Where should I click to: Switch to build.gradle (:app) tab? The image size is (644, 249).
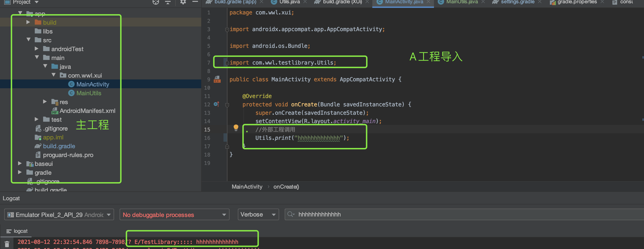click(x=235, y=2)
